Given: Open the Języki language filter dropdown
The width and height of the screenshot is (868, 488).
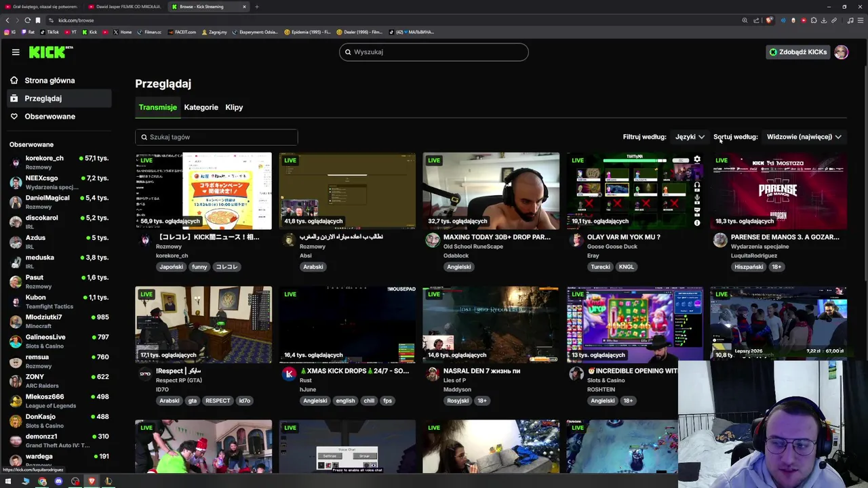Looking at the screenshot, I should 690,137.
